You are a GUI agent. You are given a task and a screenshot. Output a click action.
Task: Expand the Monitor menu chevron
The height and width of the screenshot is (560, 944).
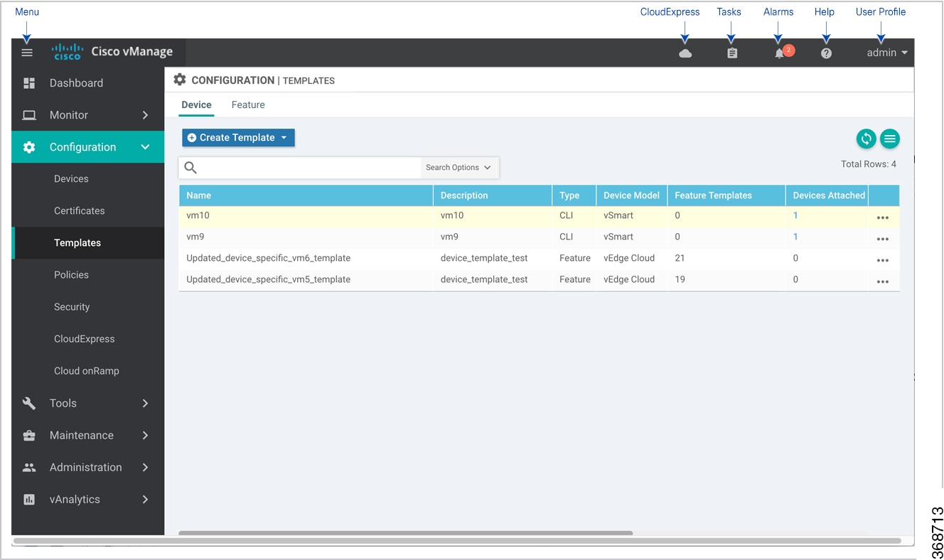click(145, 115)
